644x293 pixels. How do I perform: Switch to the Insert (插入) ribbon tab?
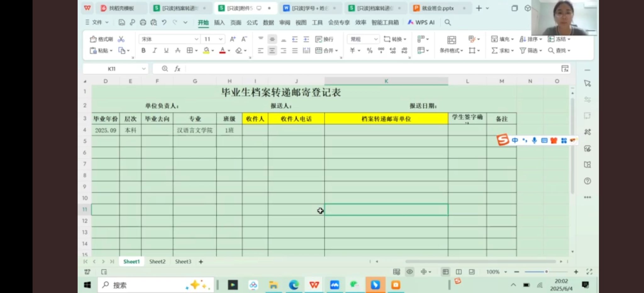coord(219,22)
